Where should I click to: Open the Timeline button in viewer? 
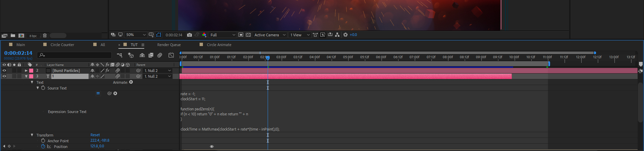[330, 35]
